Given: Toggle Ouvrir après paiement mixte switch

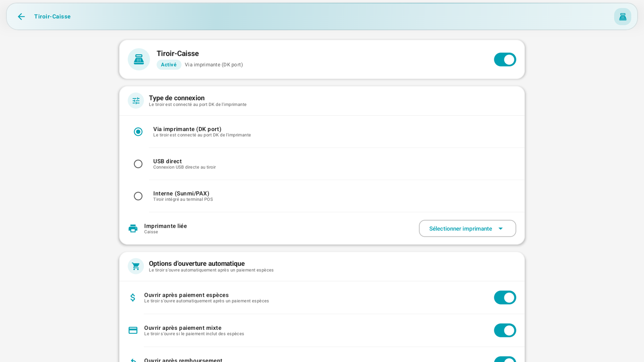Looking at the screenshot, I should pos(505,330).
